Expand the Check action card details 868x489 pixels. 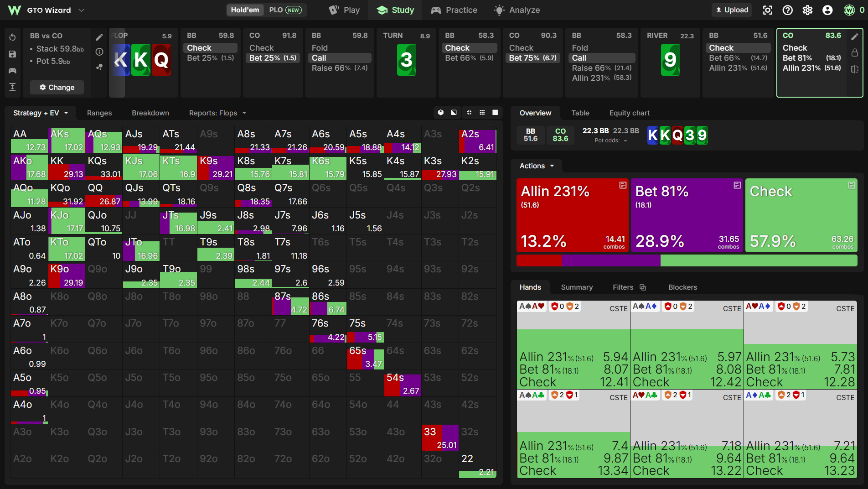852,185
